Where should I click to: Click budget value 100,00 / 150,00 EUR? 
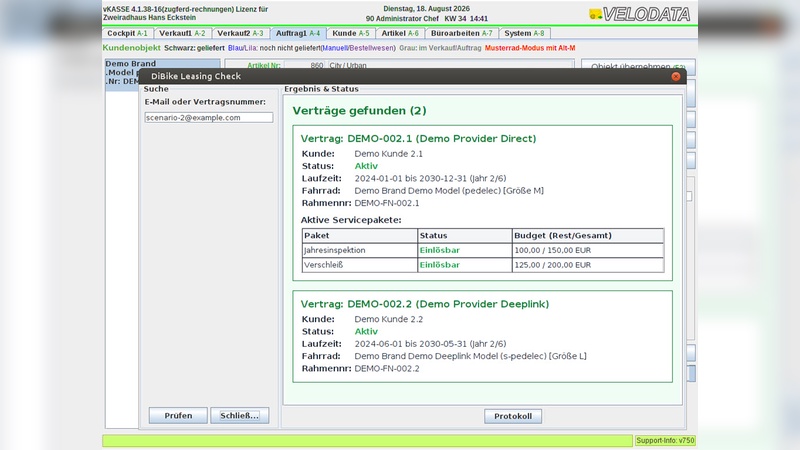(553, 250)
